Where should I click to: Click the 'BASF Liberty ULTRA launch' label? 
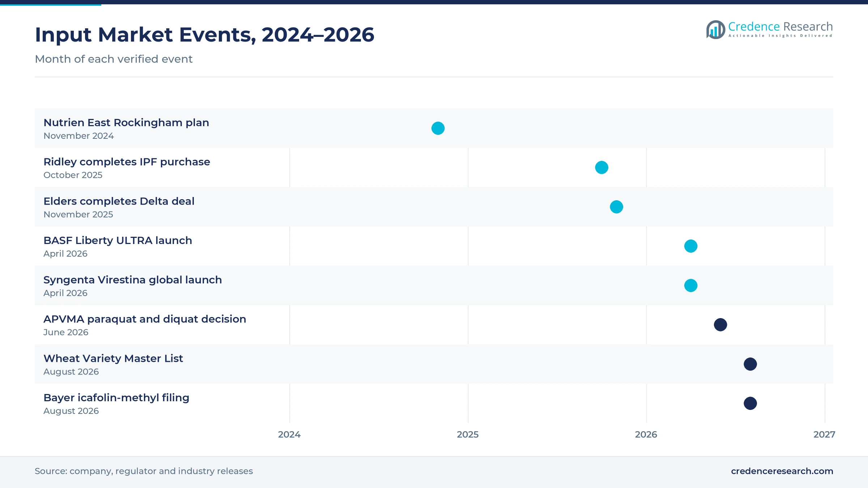point(118,240)
